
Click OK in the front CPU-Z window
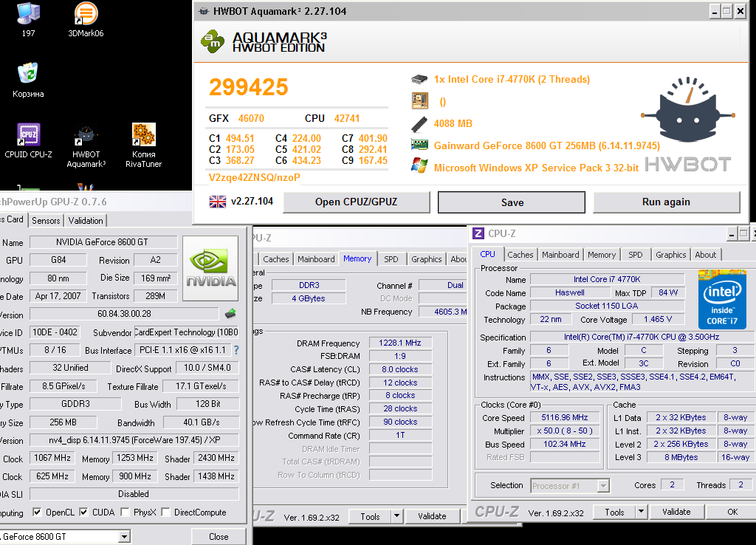pyautogui.click(x=732, y=512)
